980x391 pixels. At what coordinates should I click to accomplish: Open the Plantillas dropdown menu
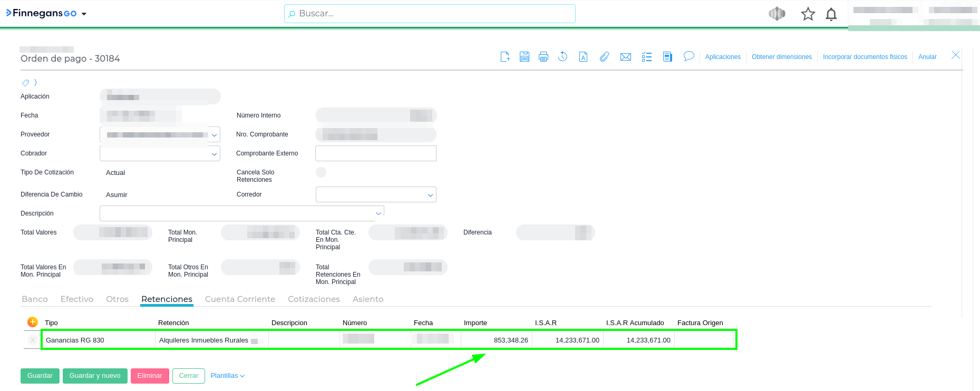click(227, 376)
